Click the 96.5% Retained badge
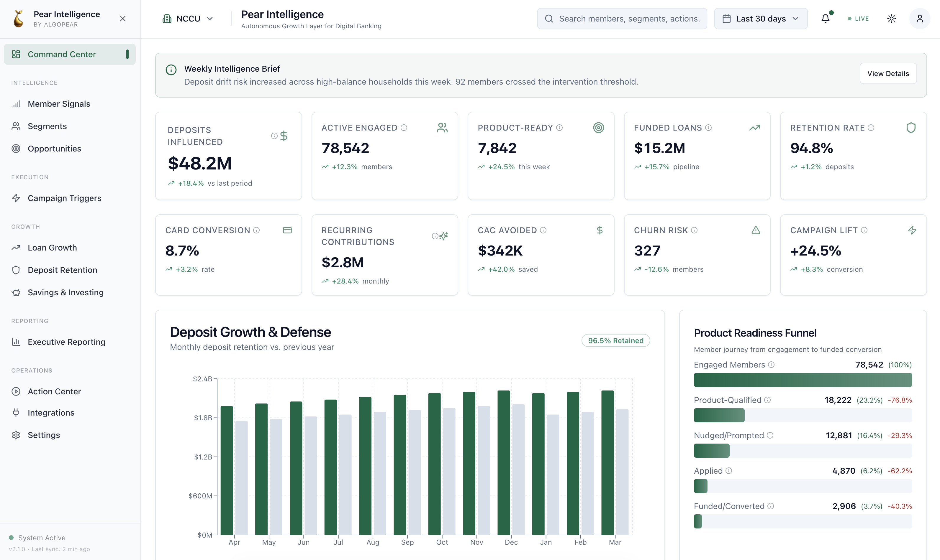940x560 pixels. (615, 340)
